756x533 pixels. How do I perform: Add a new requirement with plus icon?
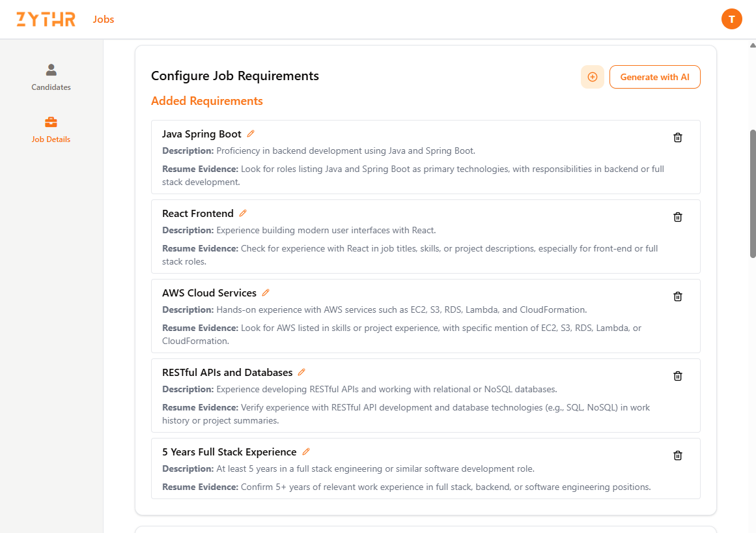593,77
